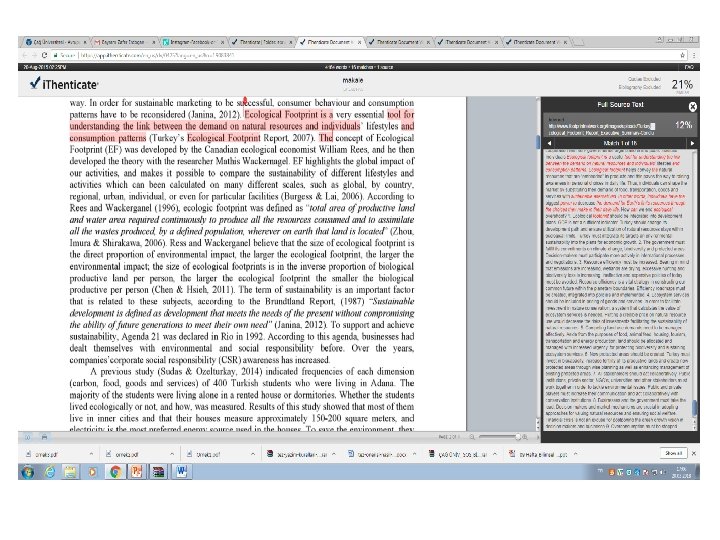Click the system tray clock
The height and width of the screenshot is (540, 720).
pos(681,472)
